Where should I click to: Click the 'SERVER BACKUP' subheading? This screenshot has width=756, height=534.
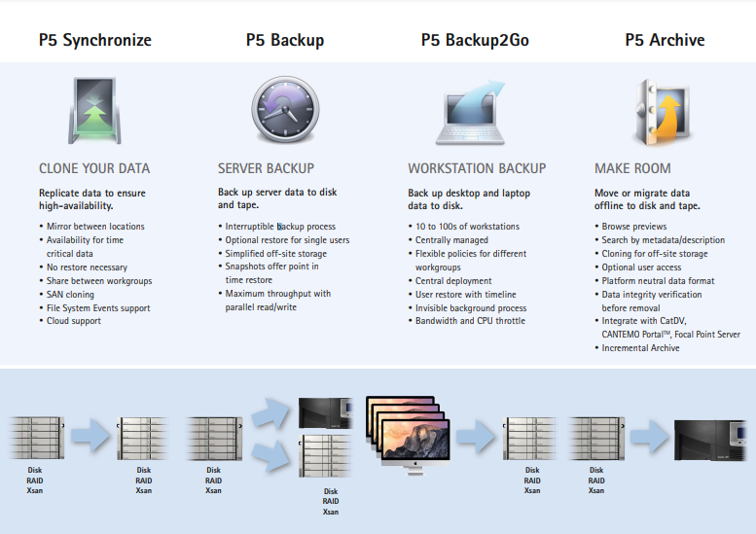click(266, 168)
